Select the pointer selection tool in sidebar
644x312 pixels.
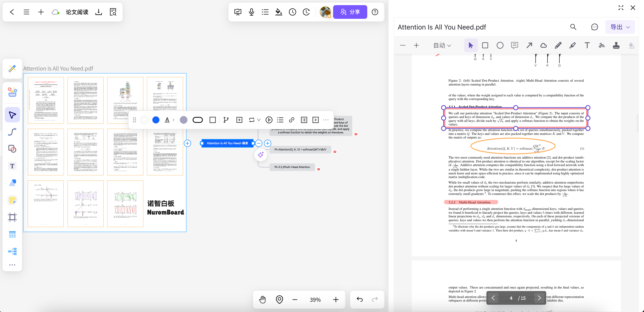(12, 115)
